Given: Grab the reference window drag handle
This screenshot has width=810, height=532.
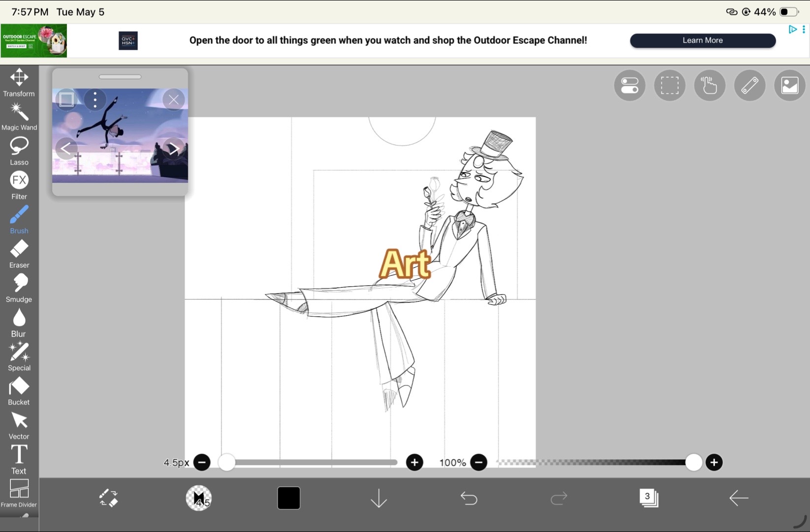Looking at the screenshot, I should (120, 77).
